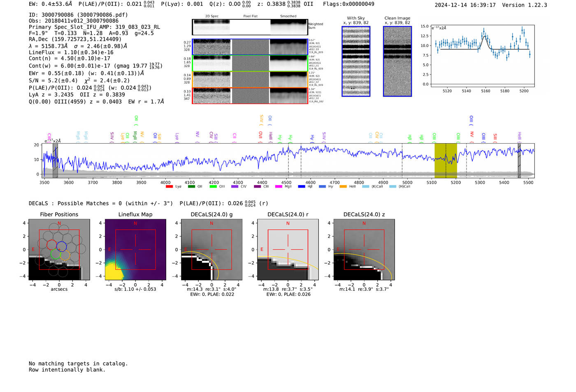Viewport: 576px width, 392px height.
Task: Click the EW: 0.4±53.6Å header value
Action: pyautogui.click(x=51, y=4)
